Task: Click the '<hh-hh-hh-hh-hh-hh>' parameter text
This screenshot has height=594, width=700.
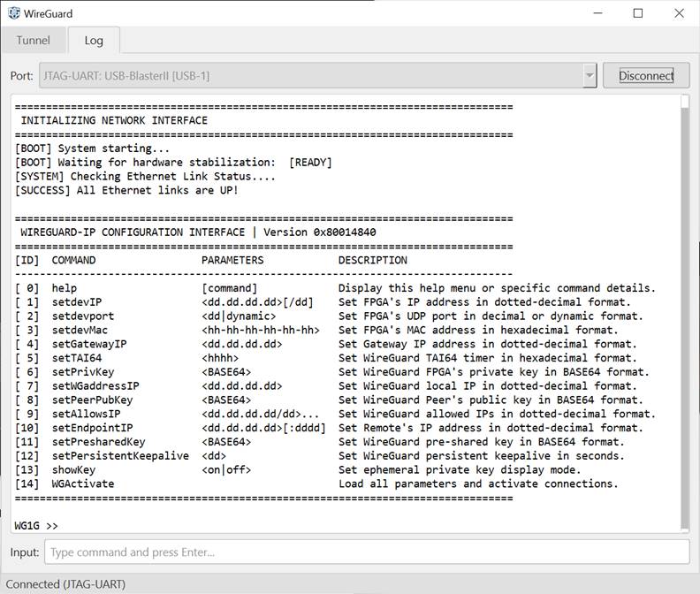Action: pyautogui.click(x=261, y=330)
